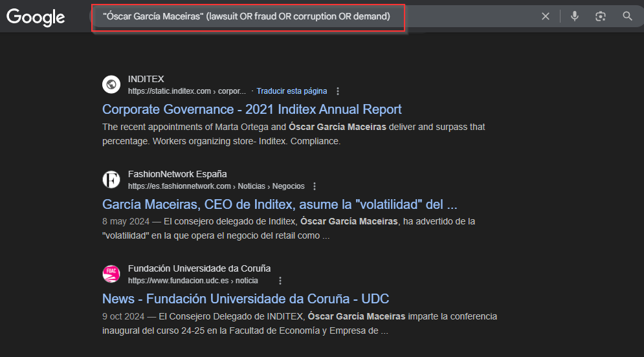This screenshot has height=357, width=644.
Task: Start voice search with microphone icon
Action: click(x=575, y=16)
